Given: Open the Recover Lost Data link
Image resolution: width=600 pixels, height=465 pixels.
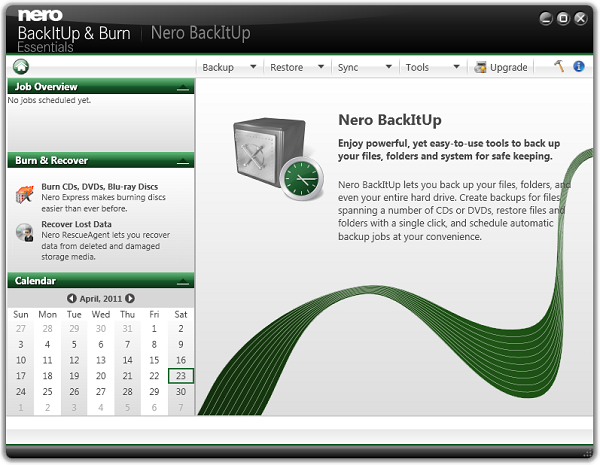Looking at the screenshot, I should [77, 224].
